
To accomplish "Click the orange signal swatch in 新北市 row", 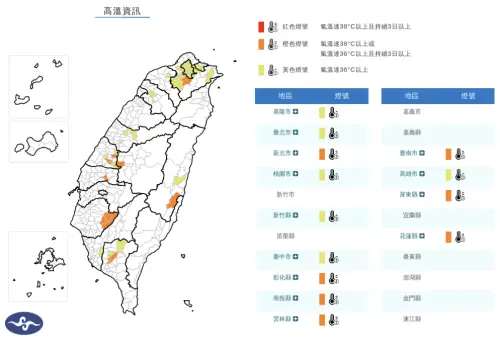I will 322,154.
